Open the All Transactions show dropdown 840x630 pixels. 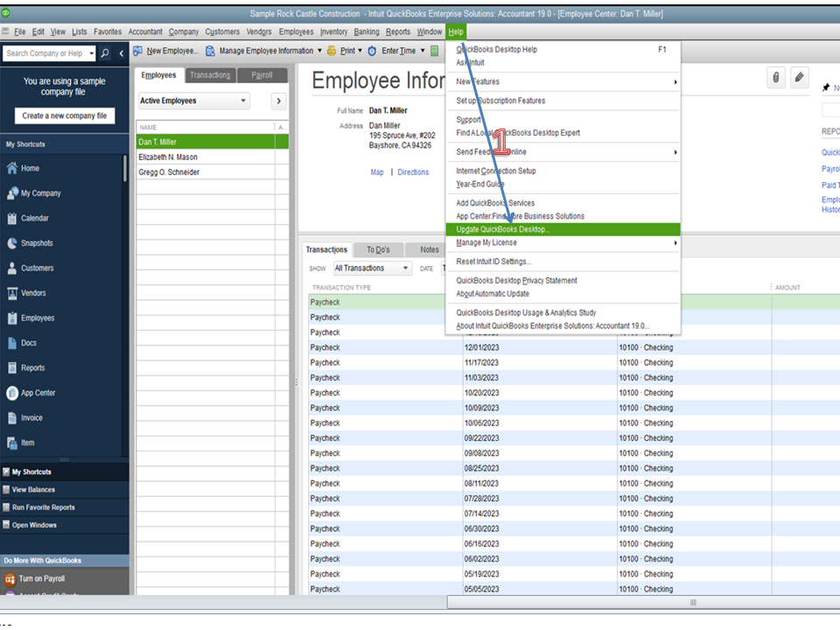coord(373,269)
